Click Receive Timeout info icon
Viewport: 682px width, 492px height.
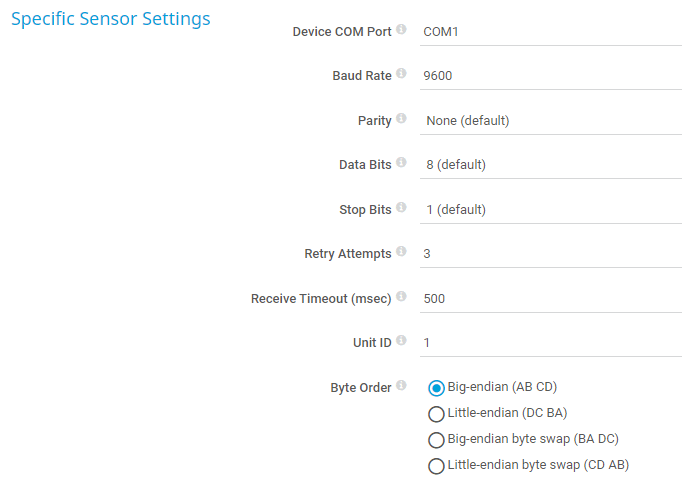(x=401, y=297)
